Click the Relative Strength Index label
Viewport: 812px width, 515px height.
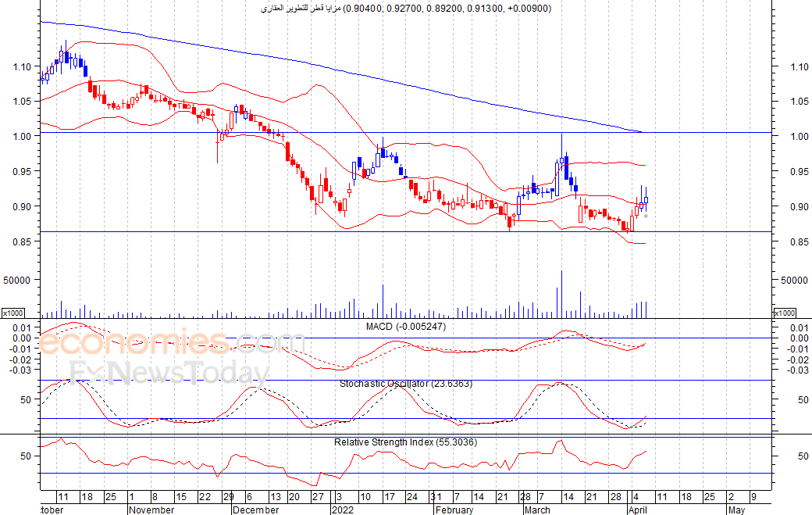405,442
